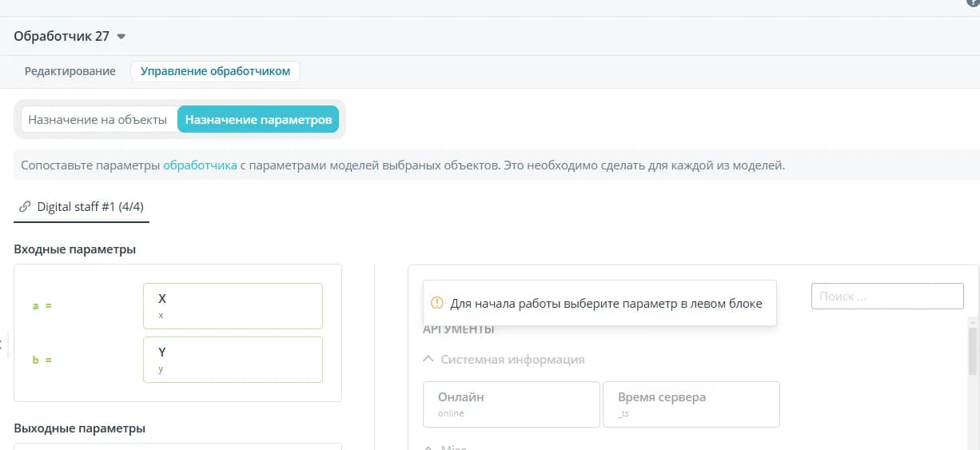This screenshot has height=450, width=980.
Task: Select the X parameter for input a
Action: [233, 306]
